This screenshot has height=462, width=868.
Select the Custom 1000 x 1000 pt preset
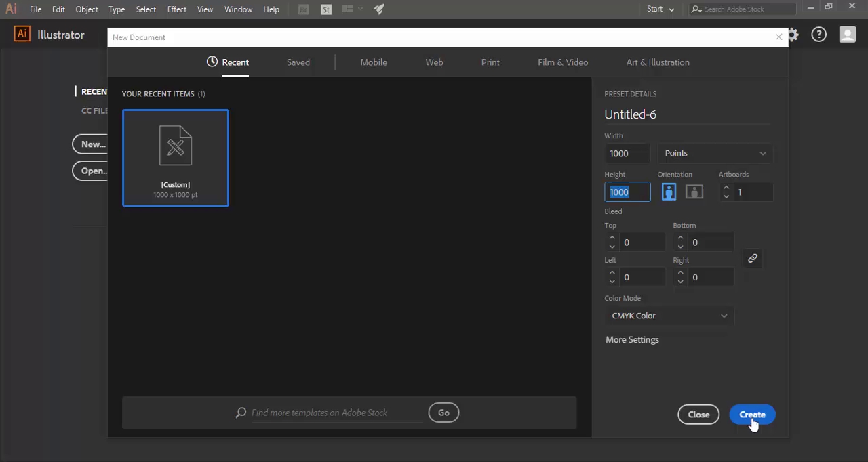pos(176,158)
